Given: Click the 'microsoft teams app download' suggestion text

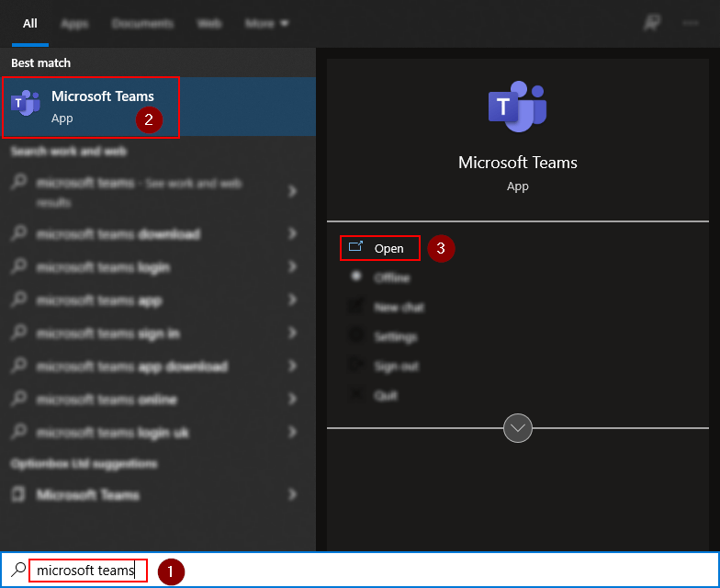Looking at the screenshot, I should point(132,366).
